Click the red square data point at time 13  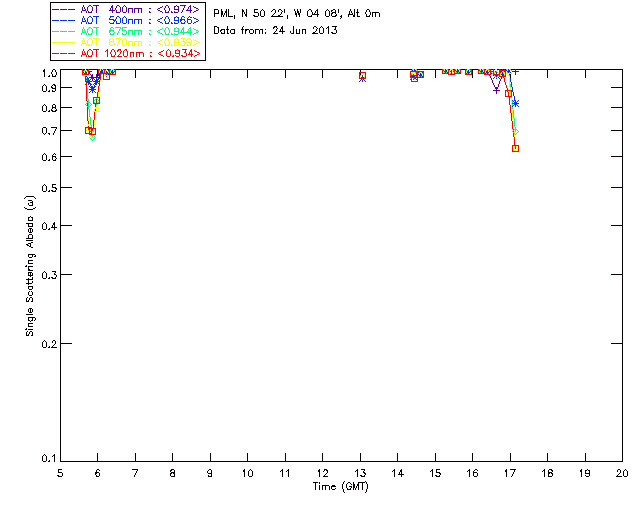click(362, 76)
